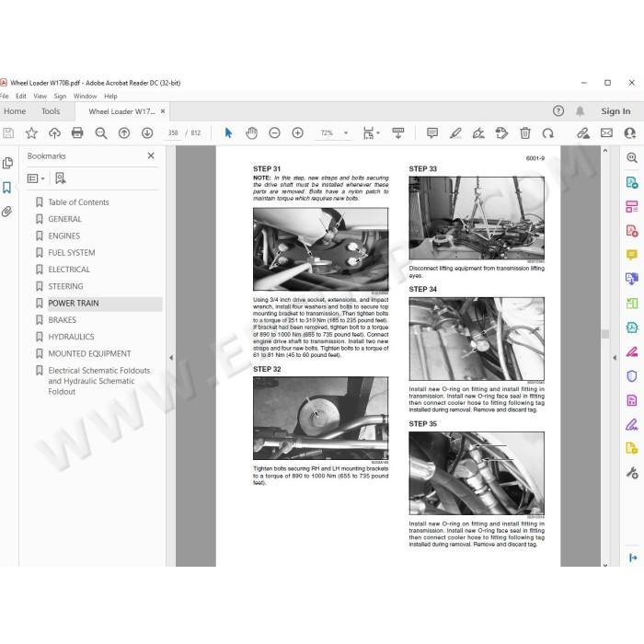
Task: Open the View menu
Action: pyautogui.click(x=40, y=96)
